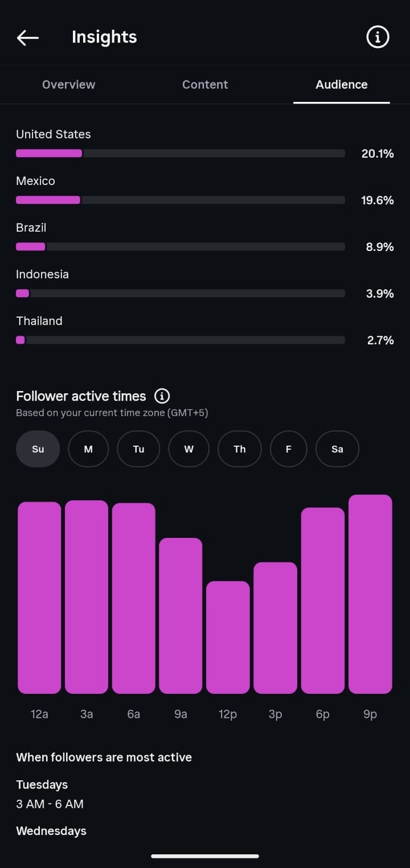The width and height of the screenshot is (410, 868).
Task: Pick the Sa day pill
Action: click(x=337, y=449)
